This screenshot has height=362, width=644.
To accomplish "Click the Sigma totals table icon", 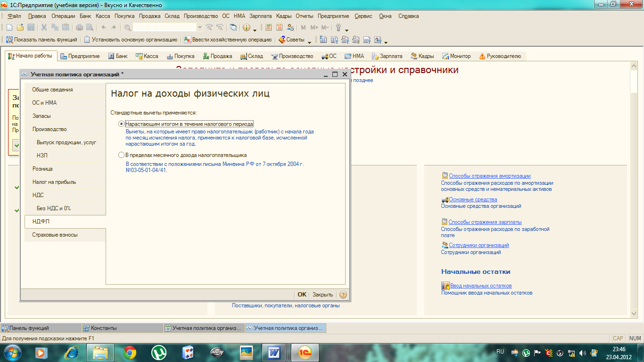I will [x=323, y=40].
